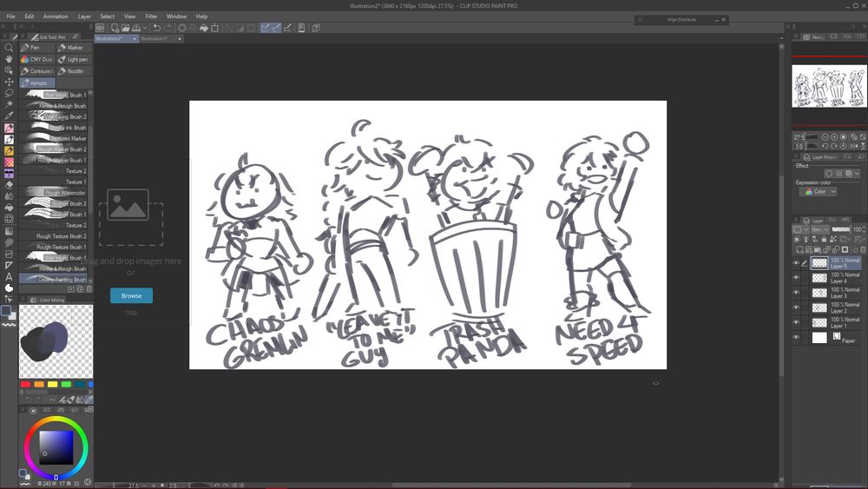Select the Lasso selection tool
Screen dimensions: 868x489
(x=9, y=93)
